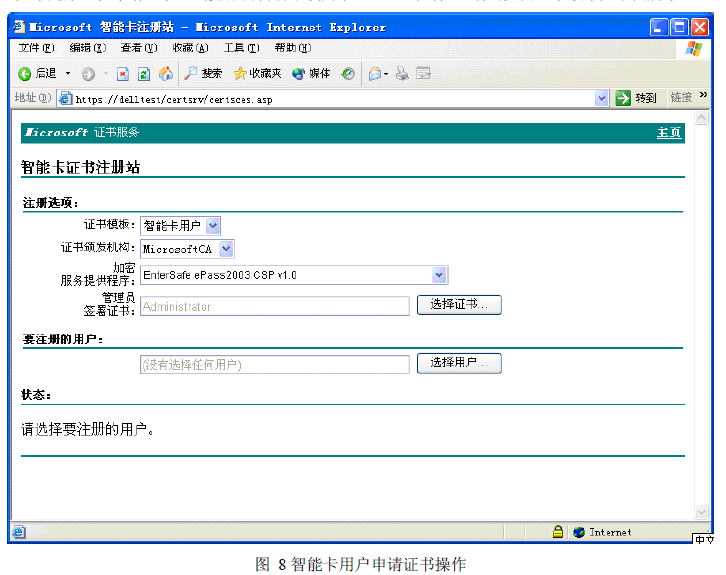Click the Back (后退) arrow icon

(x=25, y=74)
